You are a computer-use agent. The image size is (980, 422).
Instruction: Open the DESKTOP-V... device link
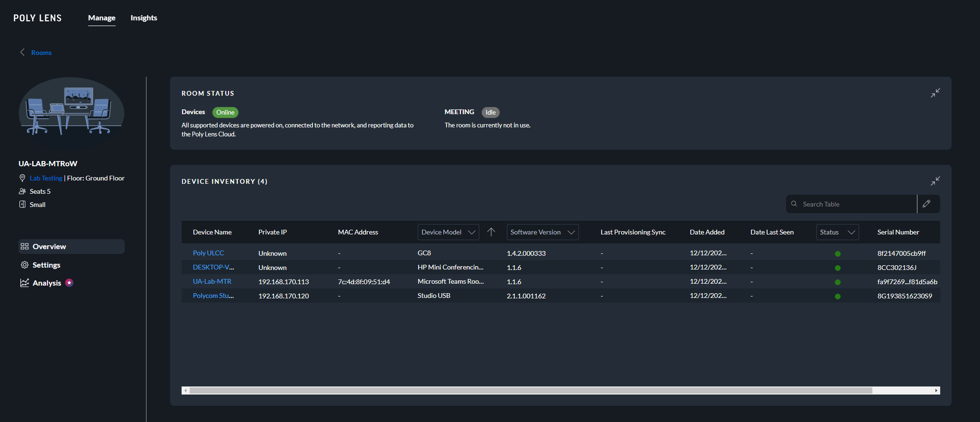213,267
